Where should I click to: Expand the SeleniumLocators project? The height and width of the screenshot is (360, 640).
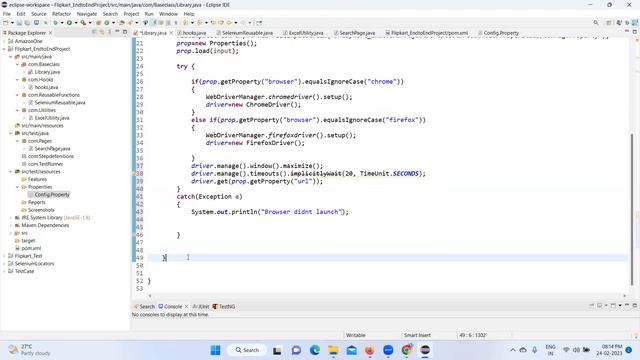click(4, 264)
